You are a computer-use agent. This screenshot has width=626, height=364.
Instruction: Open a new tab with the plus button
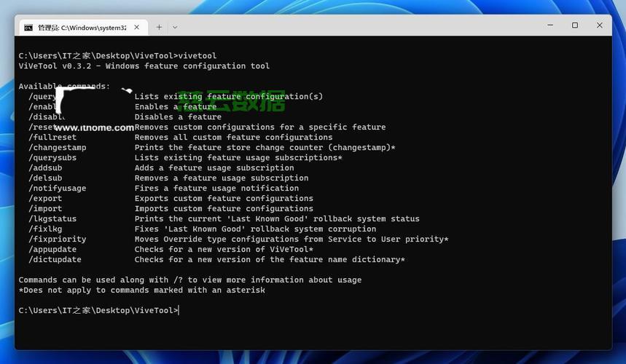159,27
